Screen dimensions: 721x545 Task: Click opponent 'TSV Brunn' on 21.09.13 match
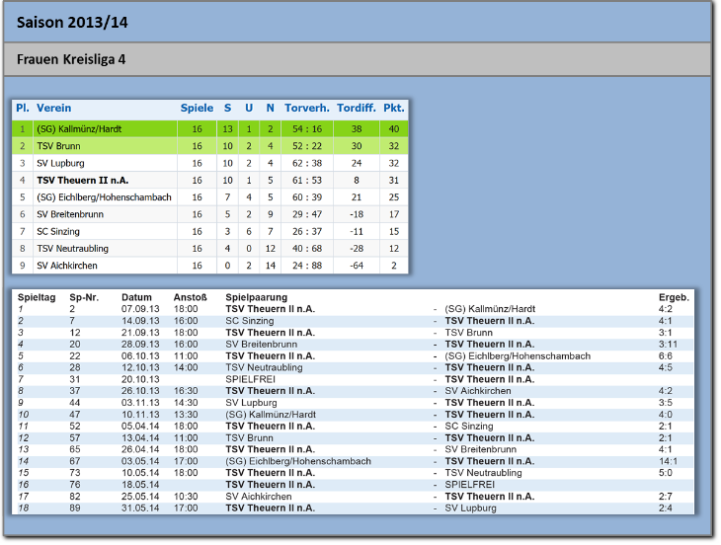click(469, 333)
